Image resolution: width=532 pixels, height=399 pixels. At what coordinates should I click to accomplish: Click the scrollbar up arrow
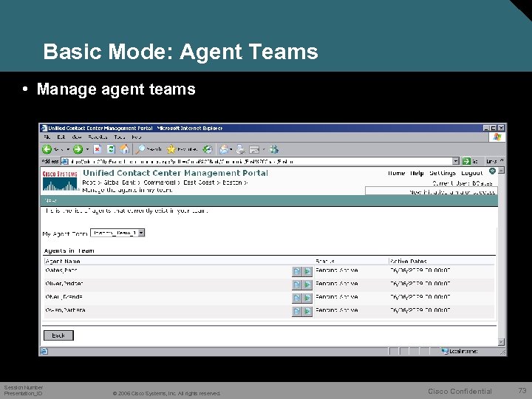501,171
